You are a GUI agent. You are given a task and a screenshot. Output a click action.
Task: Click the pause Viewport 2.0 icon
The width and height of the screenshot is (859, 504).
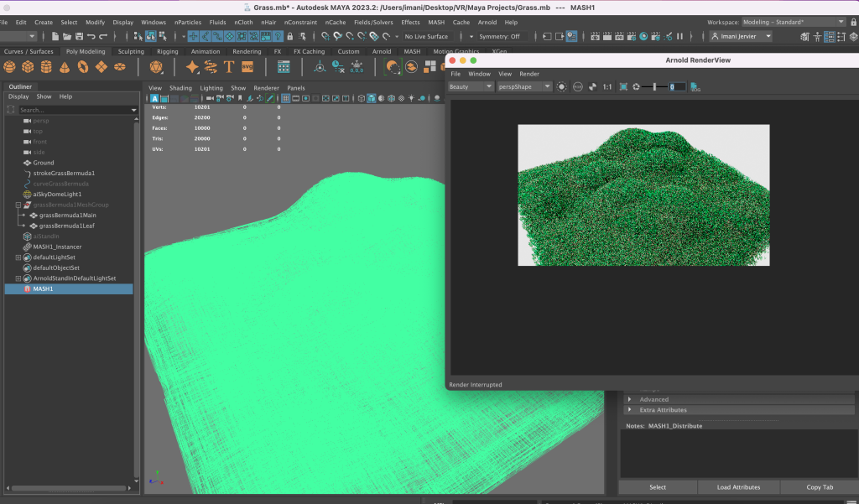tap(679, 36)
